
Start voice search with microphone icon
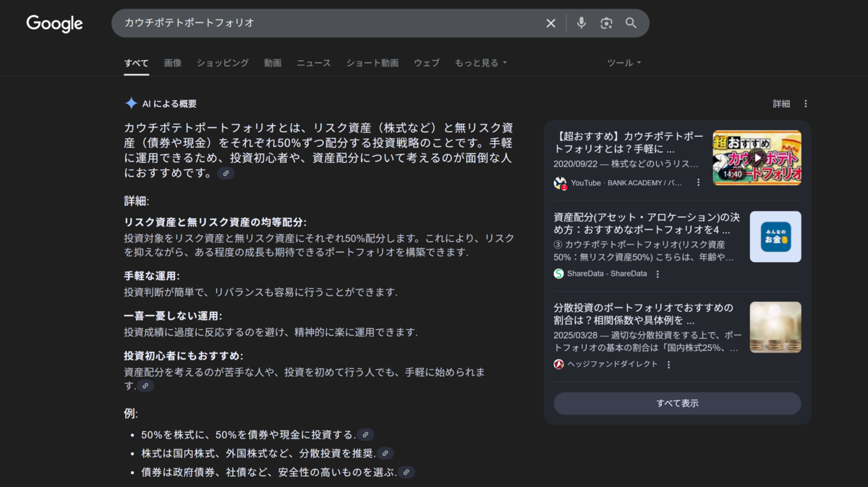pyautogui.click(x=581, y=23)
